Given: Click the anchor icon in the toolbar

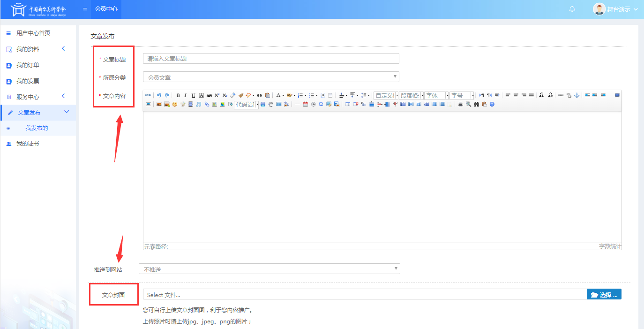Looking at the screenshot, I should point(577,95).
